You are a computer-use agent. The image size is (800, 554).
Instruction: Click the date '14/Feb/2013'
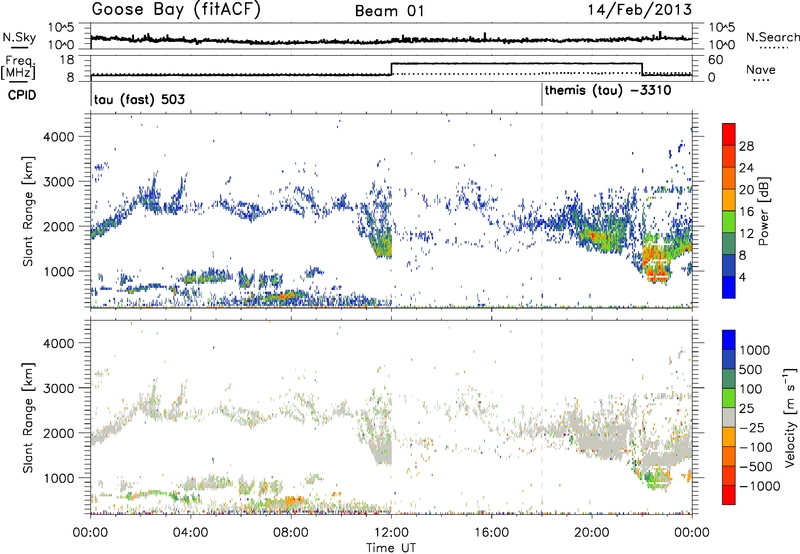pos(640,10)
